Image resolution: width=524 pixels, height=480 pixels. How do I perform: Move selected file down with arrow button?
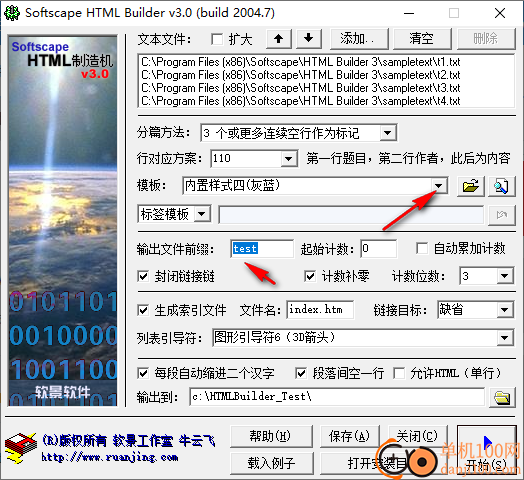pos(309,39)
